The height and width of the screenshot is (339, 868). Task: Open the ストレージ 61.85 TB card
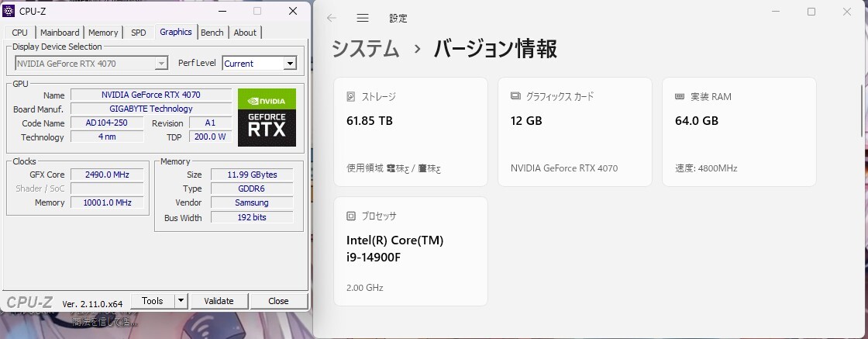click(411, 132)
